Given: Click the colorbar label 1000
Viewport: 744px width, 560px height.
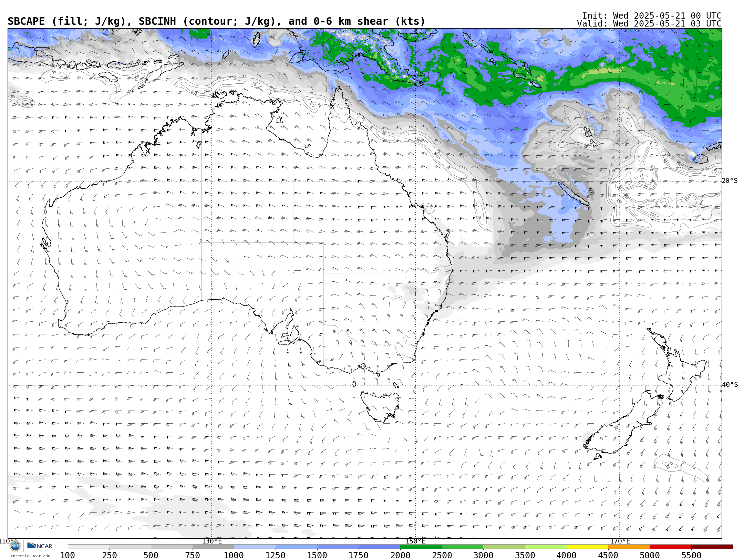Looking at the screenshot, I should [x=234, y=555].
